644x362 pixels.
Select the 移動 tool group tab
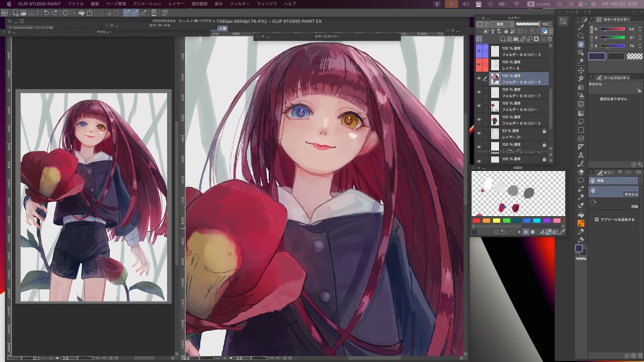613,180
